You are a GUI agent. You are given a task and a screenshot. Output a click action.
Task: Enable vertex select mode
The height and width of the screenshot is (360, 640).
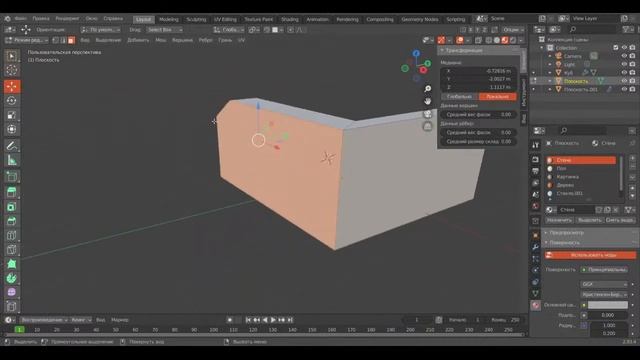tap(56, 40)
